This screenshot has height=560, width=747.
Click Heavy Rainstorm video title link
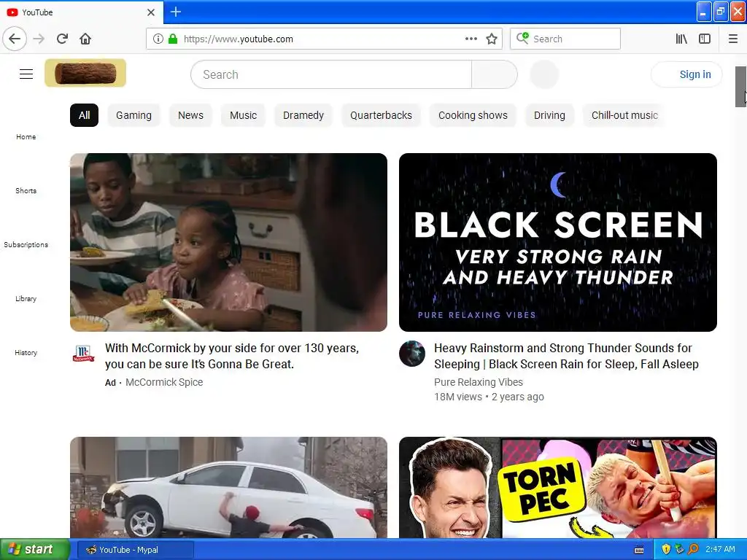tap(566, 356)
